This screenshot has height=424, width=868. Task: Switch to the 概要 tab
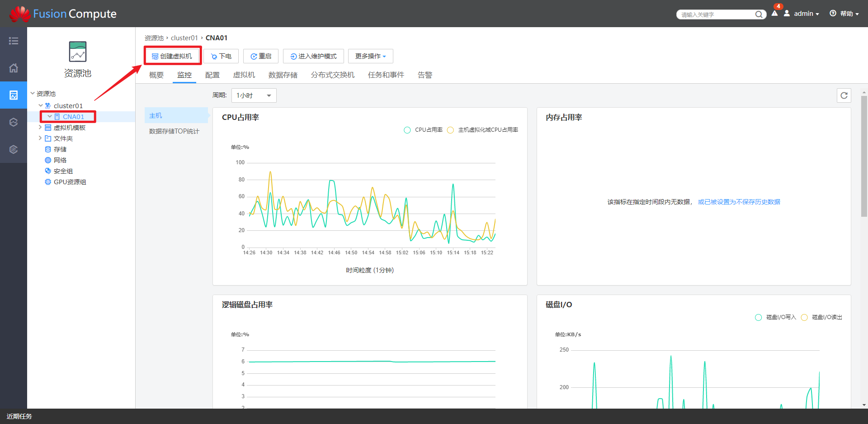[x=156, y=75]
